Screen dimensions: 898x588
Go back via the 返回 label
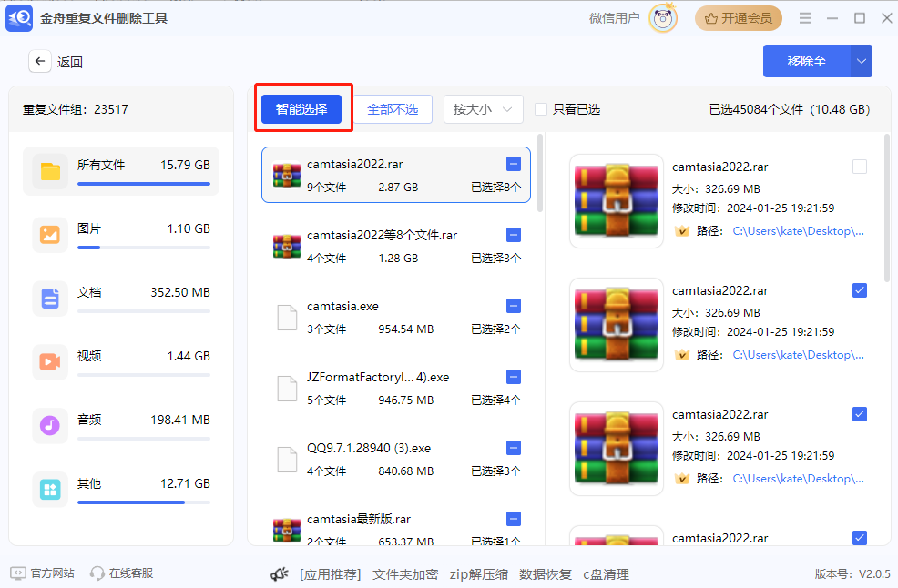tap(70, 62)
